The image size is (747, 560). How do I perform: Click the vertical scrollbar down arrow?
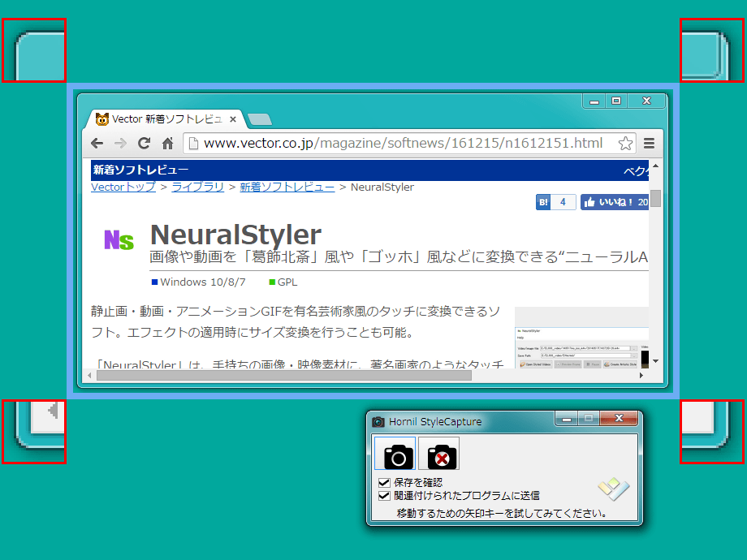click(656, 361)
